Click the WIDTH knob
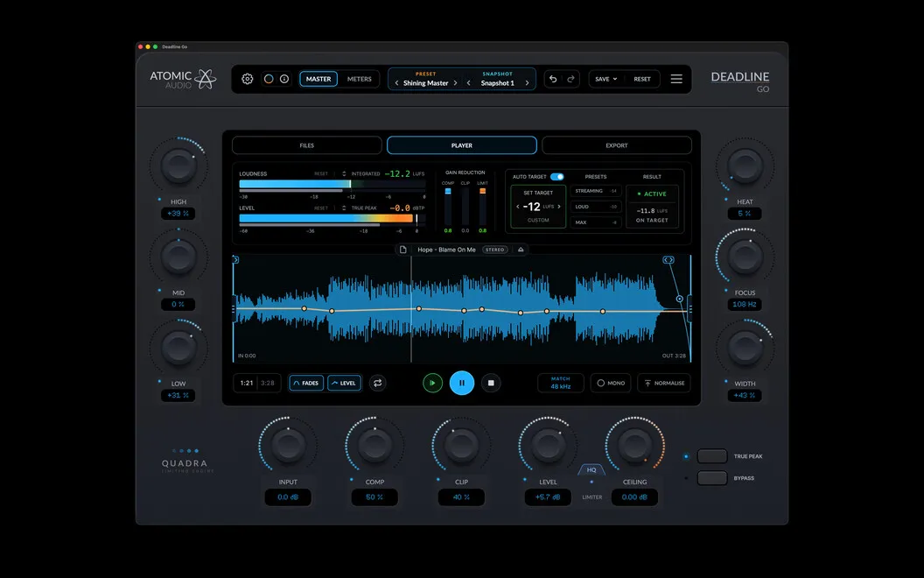The image size is (924, 578). [745, 348]
